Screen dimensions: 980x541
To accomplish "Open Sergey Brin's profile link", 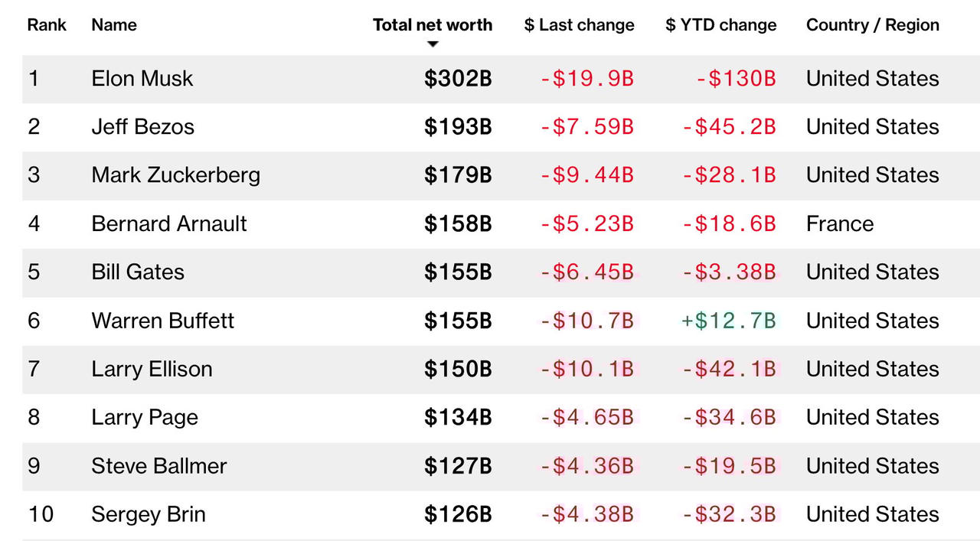I will point(149,514).
